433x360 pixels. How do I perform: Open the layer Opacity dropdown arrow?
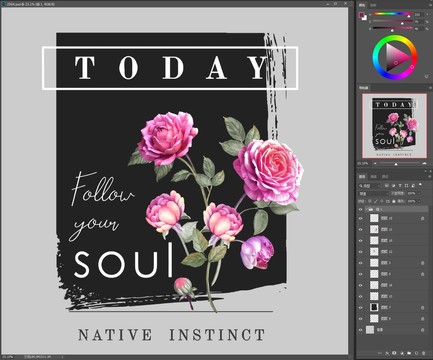click(x=419, y=193)
